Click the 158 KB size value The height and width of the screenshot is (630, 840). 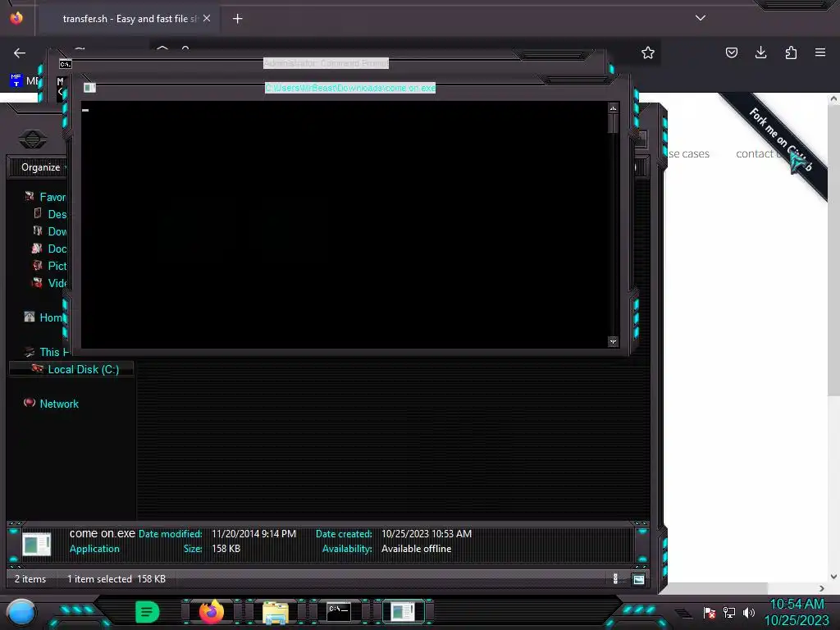pos(226,549)
